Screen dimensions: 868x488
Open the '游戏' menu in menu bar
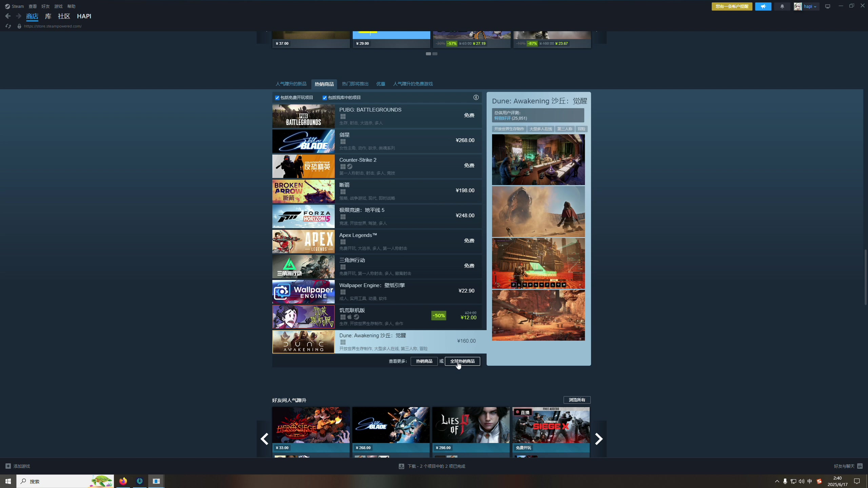click(58, 6)
